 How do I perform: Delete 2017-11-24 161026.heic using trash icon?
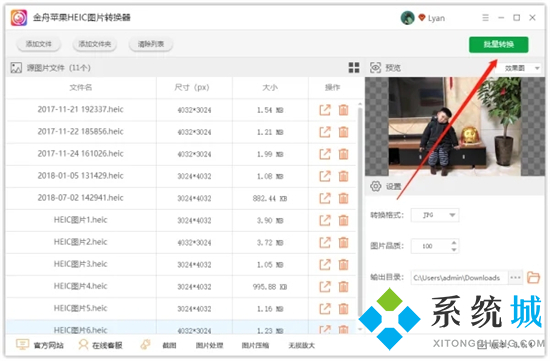point(343,154)
